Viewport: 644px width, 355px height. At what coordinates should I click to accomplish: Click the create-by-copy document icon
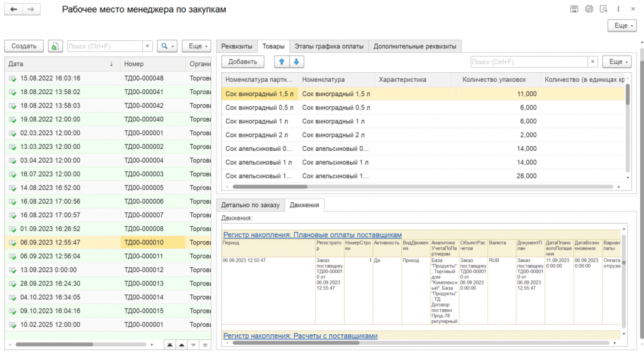[55, 46]
